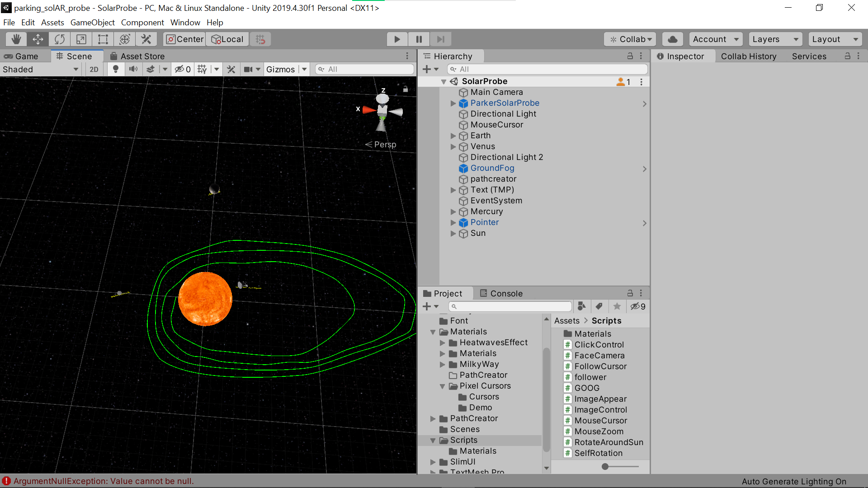
Task: Switch to the Collab History tab
Action: click(x=749, y=56)
